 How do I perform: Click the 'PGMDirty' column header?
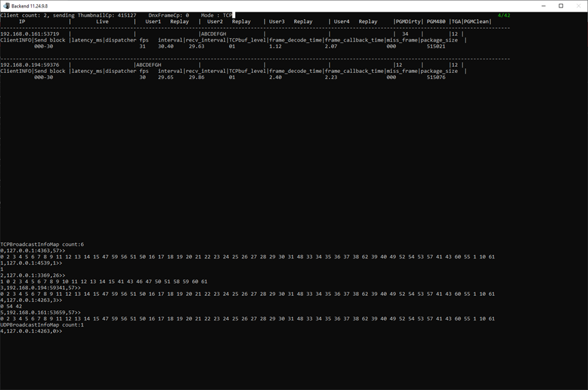408,21
